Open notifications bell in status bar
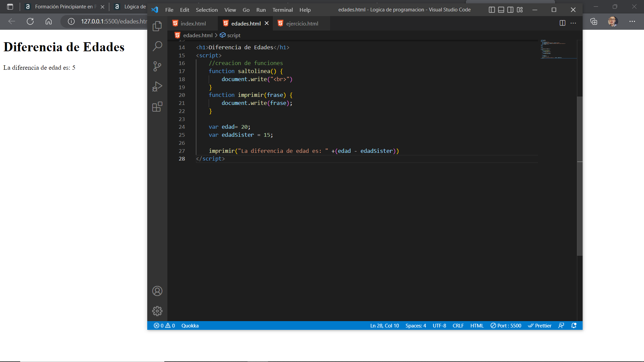The width and height of the screenshot is (644, 362). click(x=574, y=325)
